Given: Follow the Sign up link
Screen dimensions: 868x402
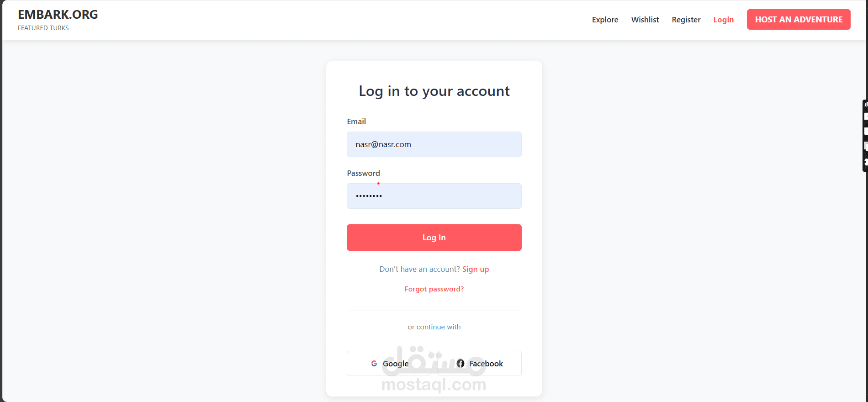Looking at the screenshot, I should pos(475,269).
